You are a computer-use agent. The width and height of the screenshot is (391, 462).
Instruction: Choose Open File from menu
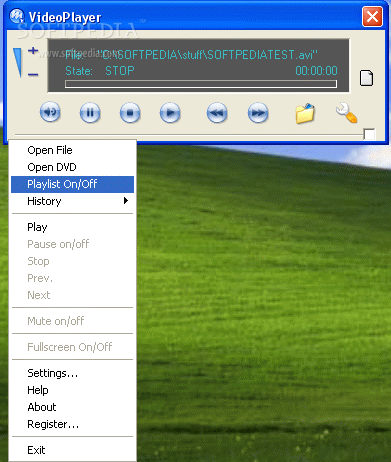tap(72, 150)
